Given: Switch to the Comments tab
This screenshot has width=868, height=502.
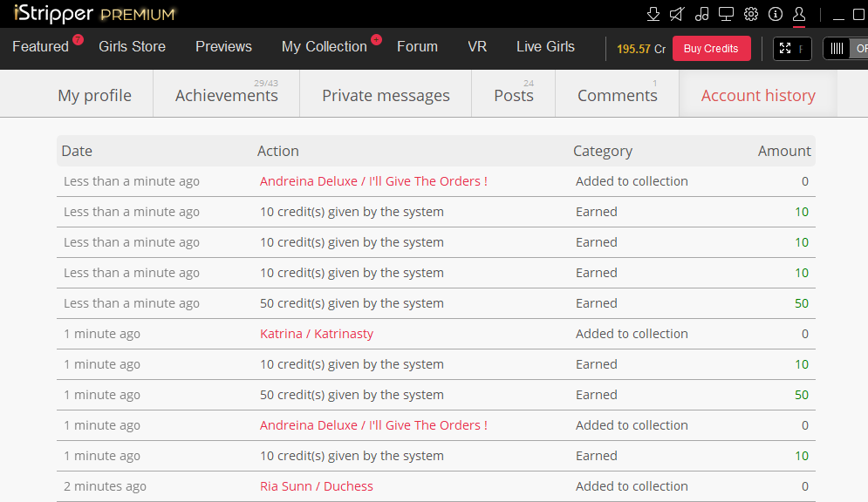Looking at the screenshot, I should 617,96.
